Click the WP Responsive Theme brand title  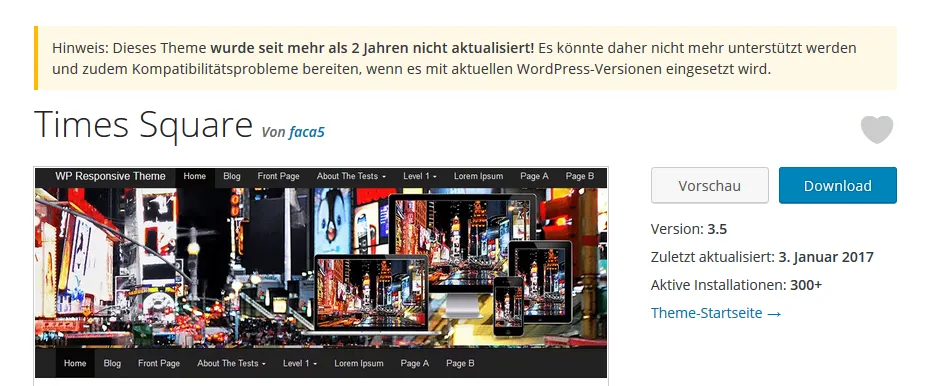pos(110,176)
